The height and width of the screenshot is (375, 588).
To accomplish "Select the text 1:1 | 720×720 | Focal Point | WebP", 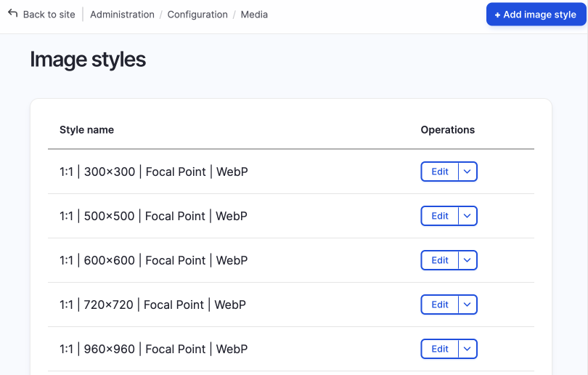I will coord(152,305).
